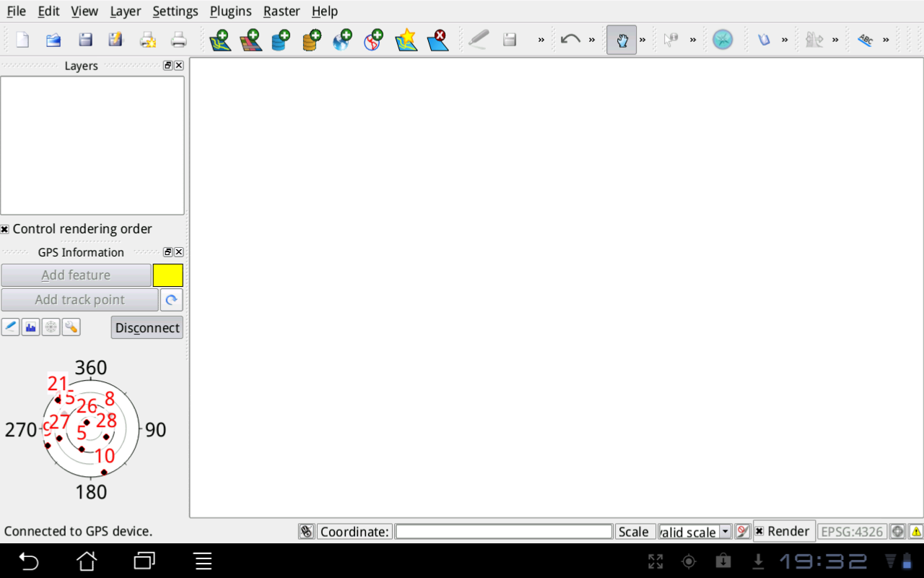Click the Remove Layer icon with red X
The image size is (924, 578).
pos(437,40)
